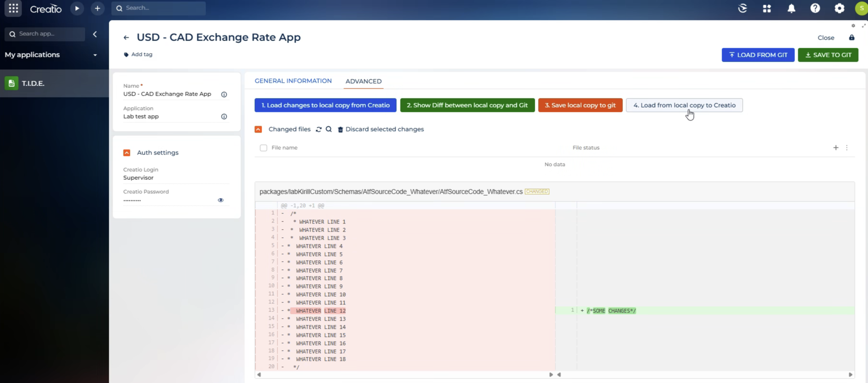Click the Lab test app application value

click(x=141, y=116)
